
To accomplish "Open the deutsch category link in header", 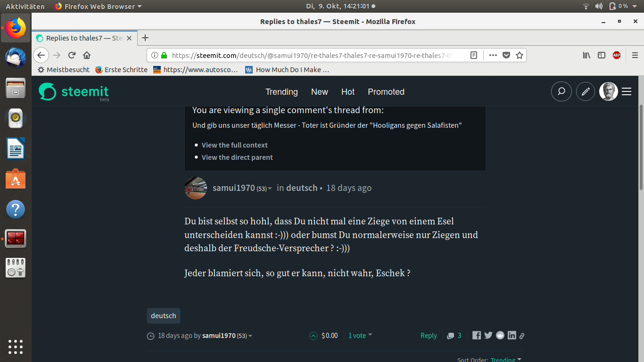I will point(302,188).
